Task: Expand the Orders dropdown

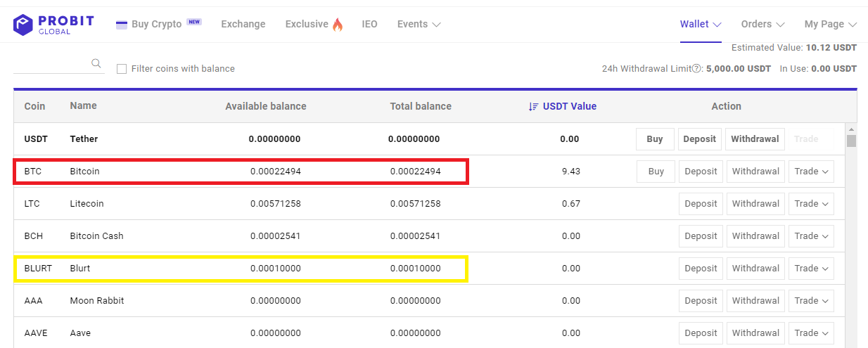Action: [x=762, y=24]
